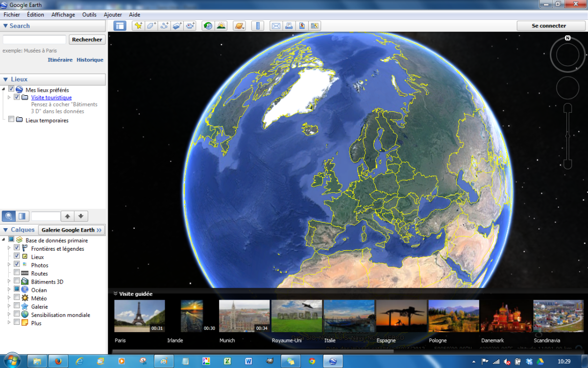
Task: Expand the Frontières et légendes node
Action: click(x=9, y=249)
